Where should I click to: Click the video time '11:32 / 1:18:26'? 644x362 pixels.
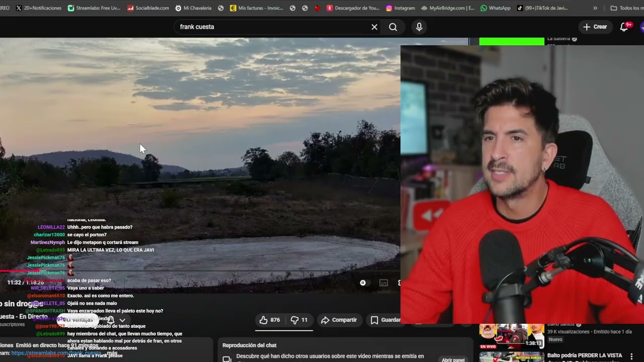[x=25, y=283]
